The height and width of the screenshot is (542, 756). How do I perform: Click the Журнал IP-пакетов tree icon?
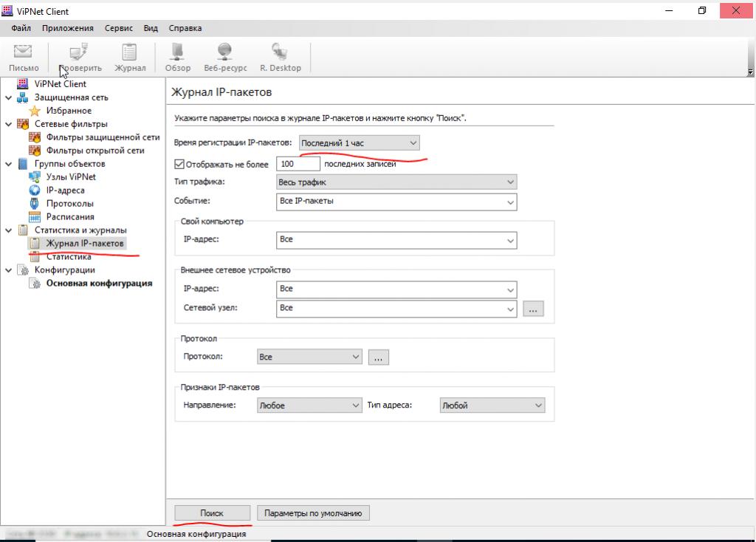click(35, 244)
